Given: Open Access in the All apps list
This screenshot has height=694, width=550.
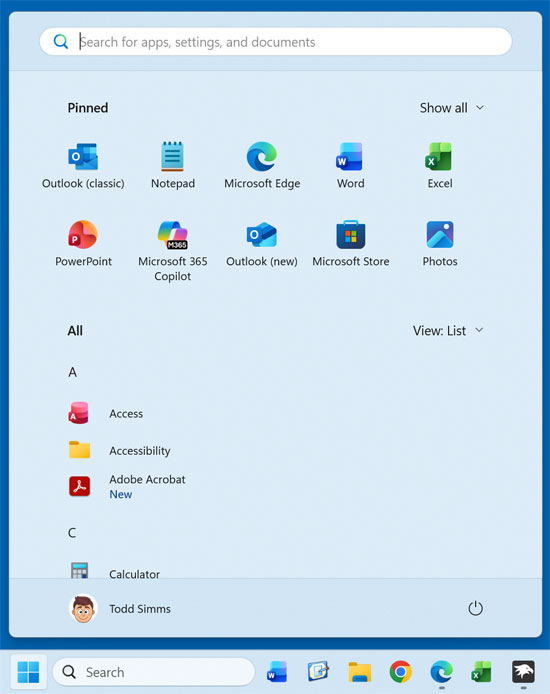Looking at the screenshot, I should coord(106,413).
